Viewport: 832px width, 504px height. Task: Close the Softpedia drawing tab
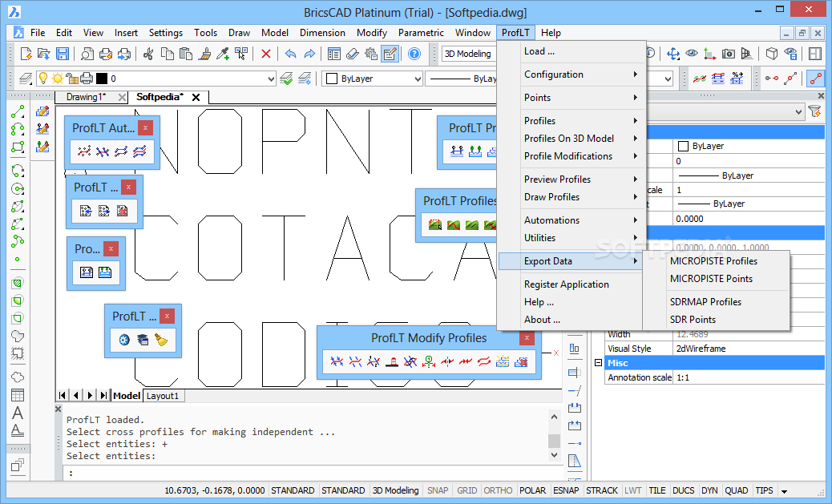[x=196, y=97]
